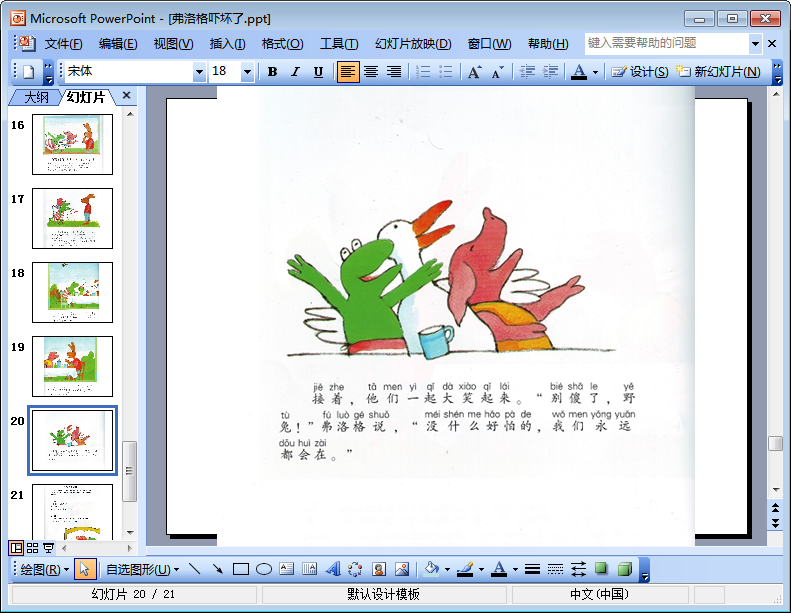The height and width of the screenshot is (613, 791).
Task: Enable right text alignment
Action: click(394, 72)
